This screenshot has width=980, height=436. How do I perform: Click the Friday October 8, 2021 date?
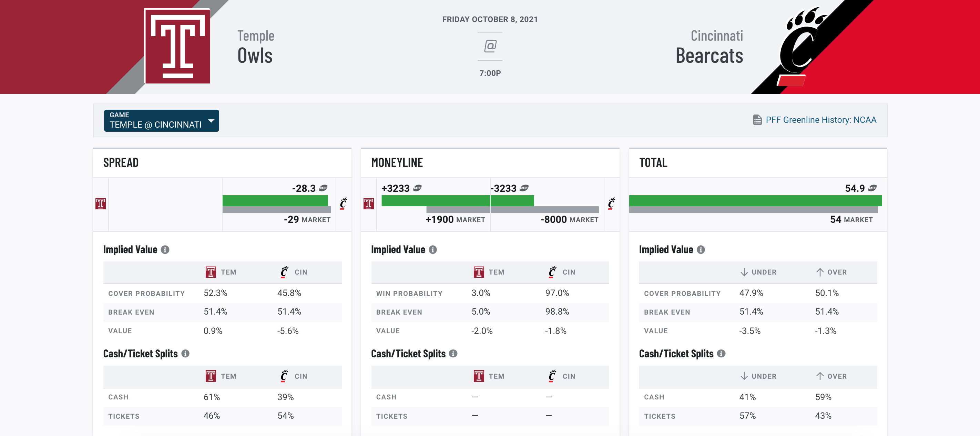490,19
